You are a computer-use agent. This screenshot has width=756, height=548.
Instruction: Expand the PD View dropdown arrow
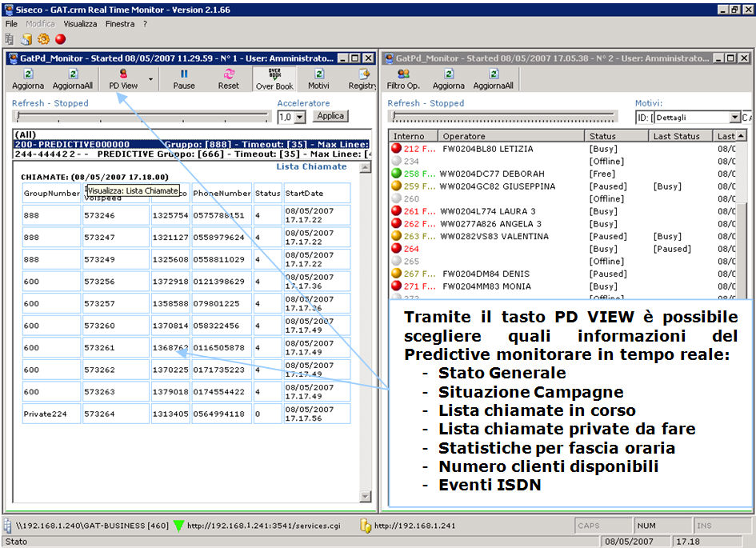(x=151, y=79)
